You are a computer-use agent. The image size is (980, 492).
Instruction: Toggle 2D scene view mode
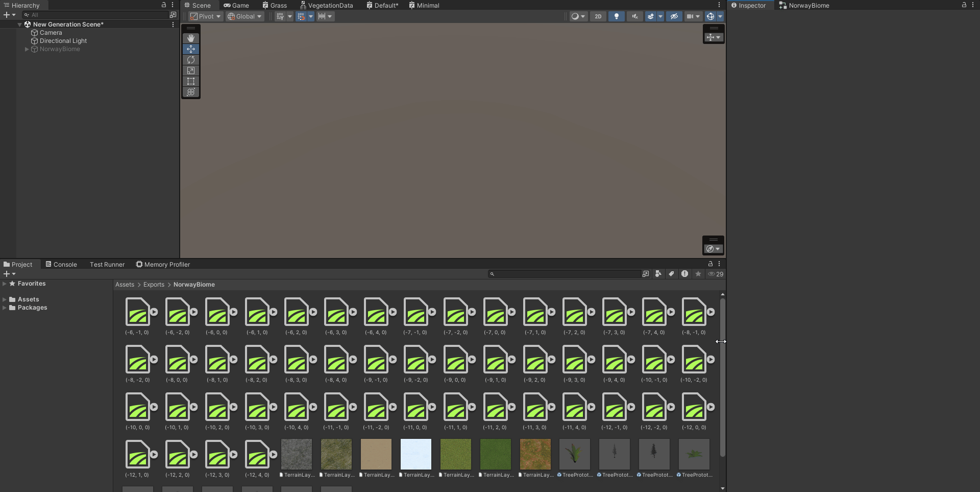point(598,16)
